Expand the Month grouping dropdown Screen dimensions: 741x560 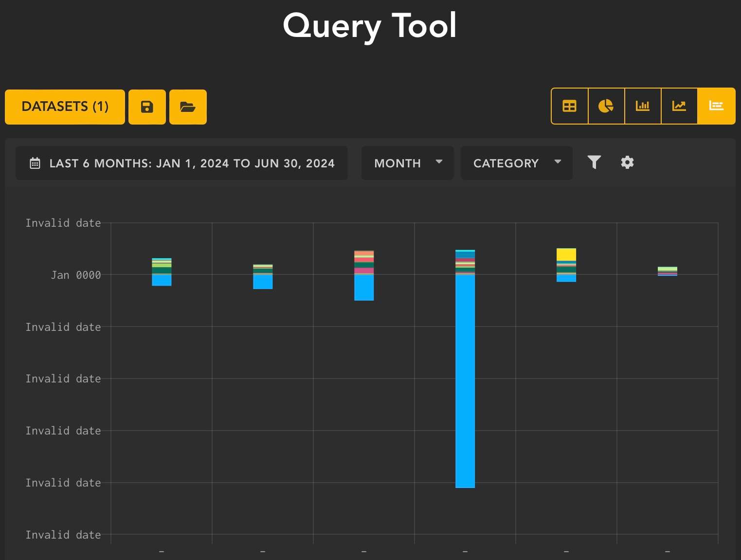(407, 163)
